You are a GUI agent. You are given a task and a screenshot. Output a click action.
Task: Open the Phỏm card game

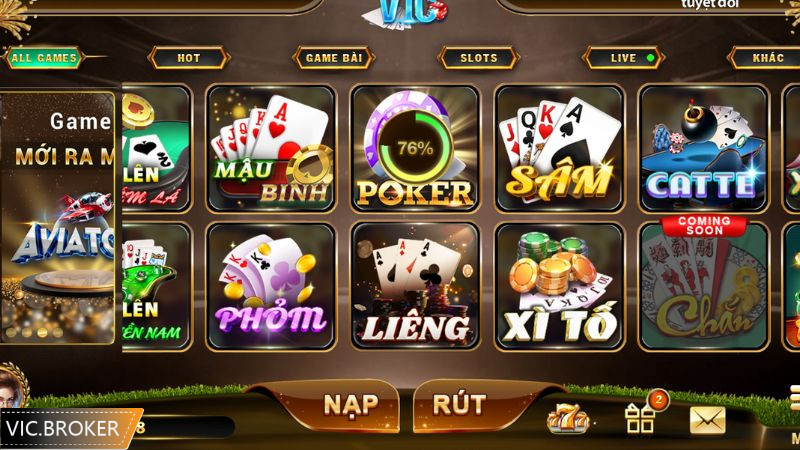pyautogui.click(x=271, y=286)
